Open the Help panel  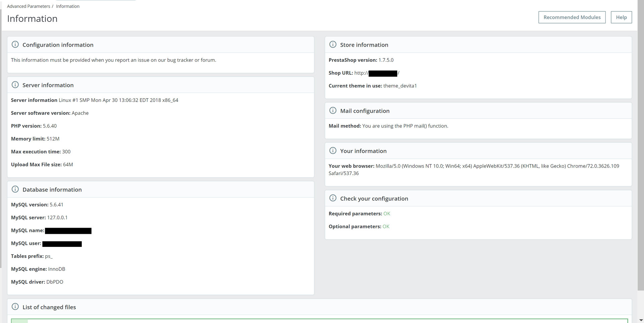coord(621,17)
